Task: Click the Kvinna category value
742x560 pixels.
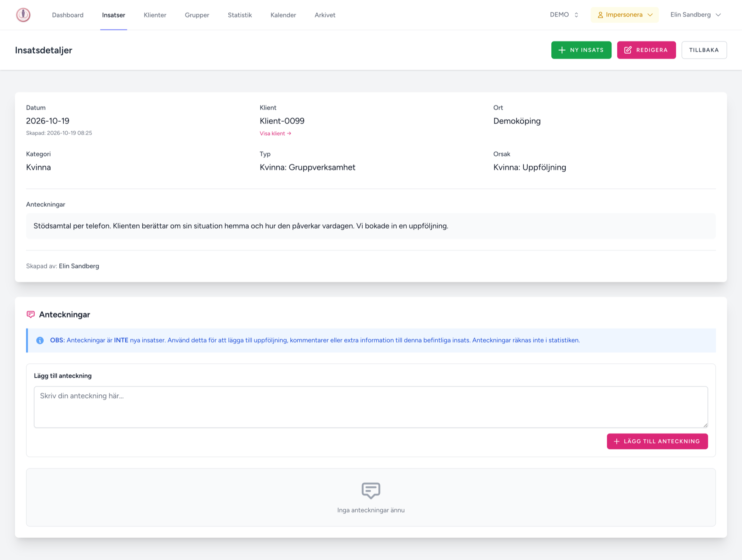Action: (38, 167)
